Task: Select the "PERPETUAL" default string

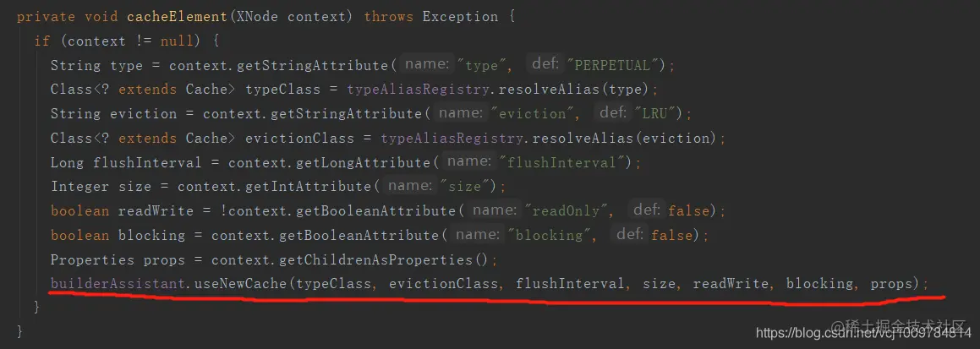Action: (x=616, y=65)
